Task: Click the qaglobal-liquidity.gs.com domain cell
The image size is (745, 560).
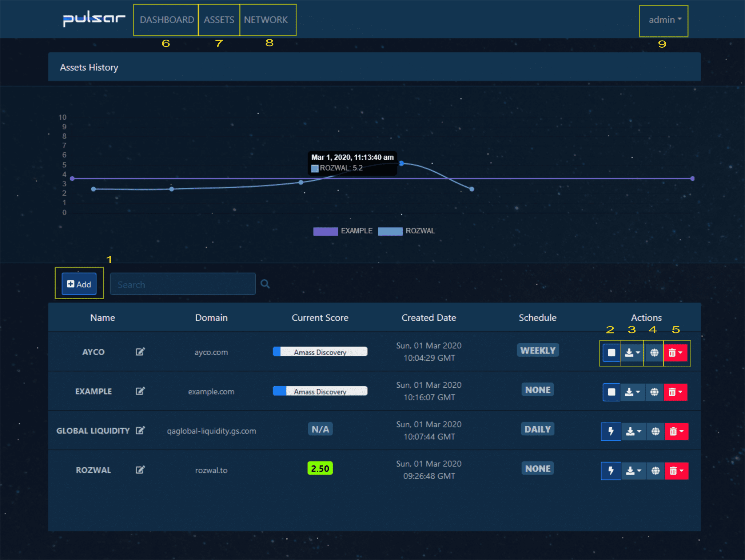Action: [211, 431]
